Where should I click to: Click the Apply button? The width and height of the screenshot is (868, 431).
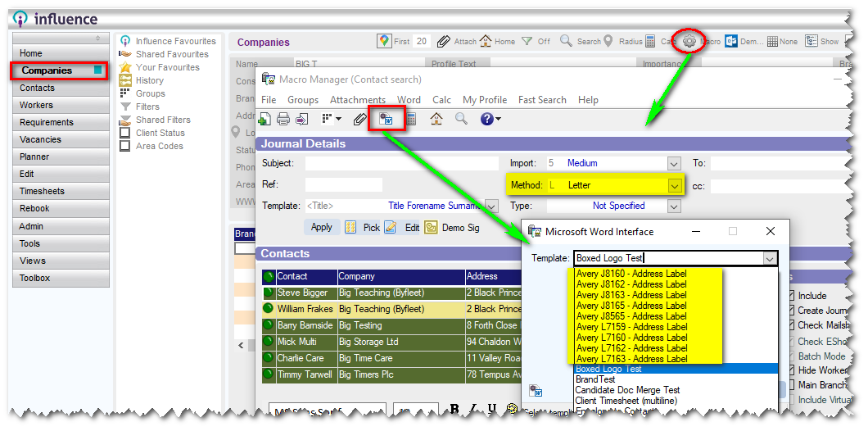point(322,227)
